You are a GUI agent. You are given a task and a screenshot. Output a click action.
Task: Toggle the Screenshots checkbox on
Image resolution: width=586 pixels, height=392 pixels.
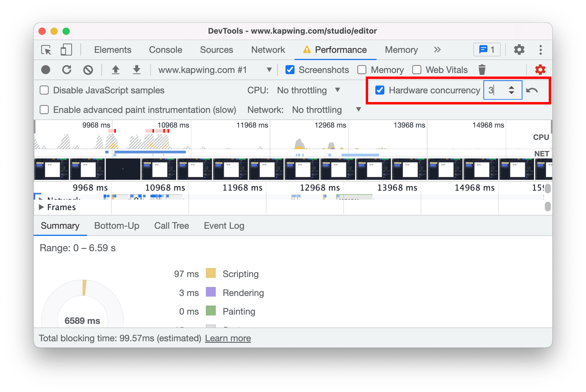click(x=288, y=69)
